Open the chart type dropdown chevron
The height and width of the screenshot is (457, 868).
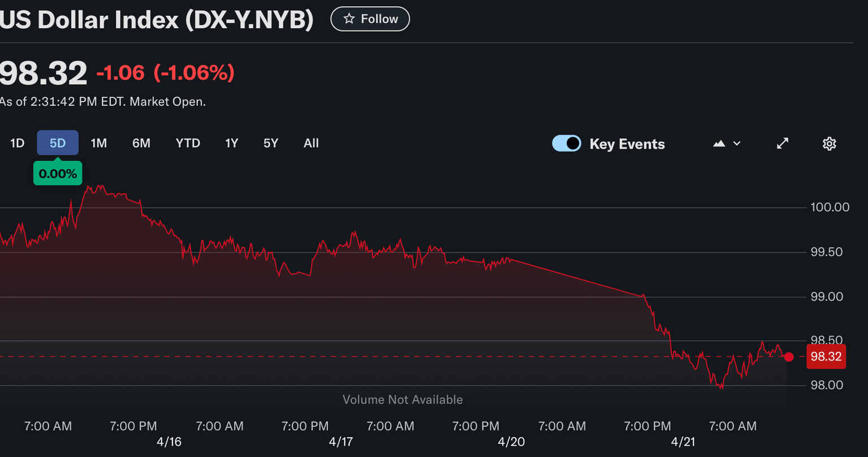[x=735, y=143]
